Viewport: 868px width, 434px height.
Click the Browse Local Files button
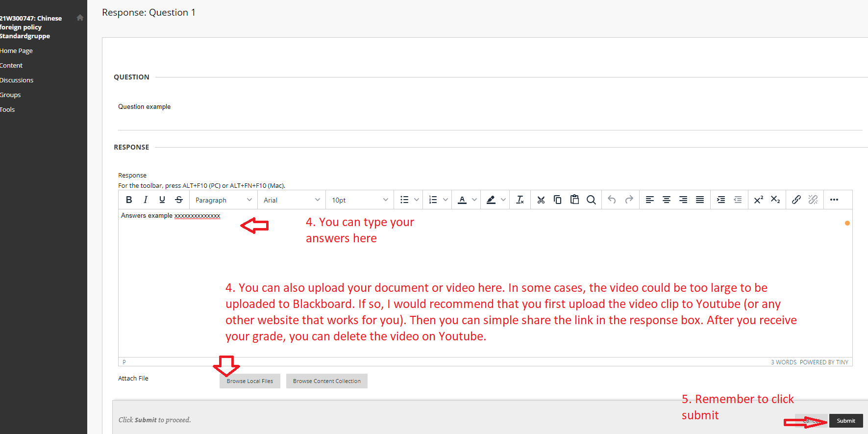pos(250,381)
